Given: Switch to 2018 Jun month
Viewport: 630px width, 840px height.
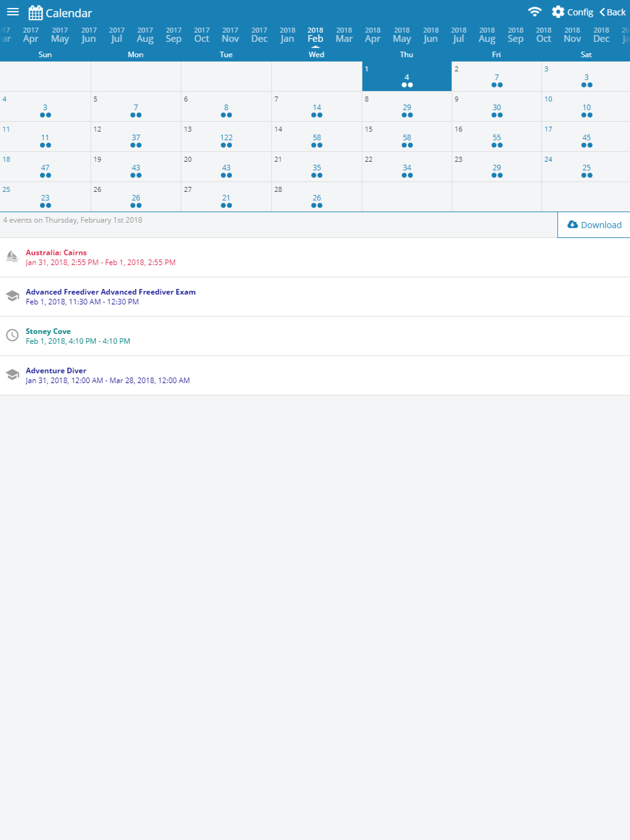Looking at the screenshot, I should coord(431,35).
